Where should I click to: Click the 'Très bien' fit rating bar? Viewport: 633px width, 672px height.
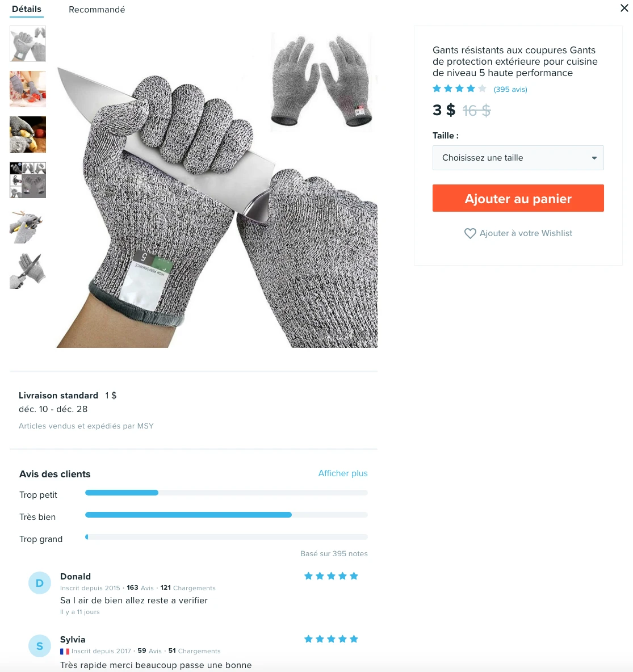coord(227,515)
